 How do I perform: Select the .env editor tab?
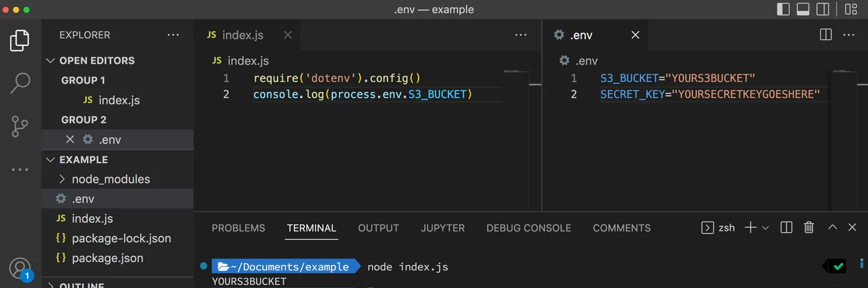point(595,35)
